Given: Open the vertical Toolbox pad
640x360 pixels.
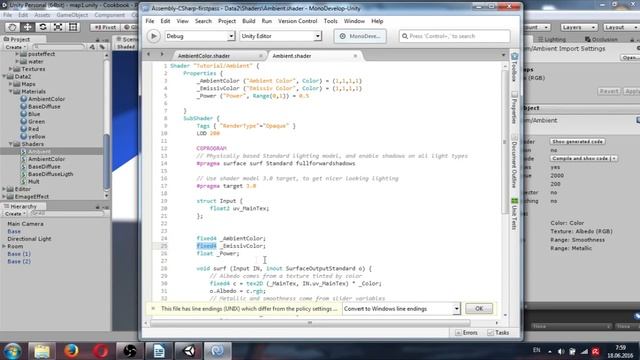Looking at the screenshot, I should tap(514, 67).
